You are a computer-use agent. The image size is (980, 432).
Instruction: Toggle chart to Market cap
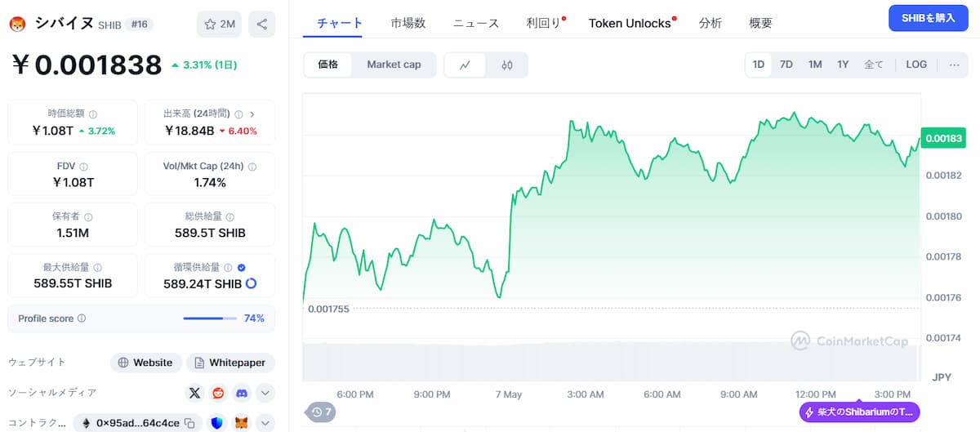[x=394, y=65]
